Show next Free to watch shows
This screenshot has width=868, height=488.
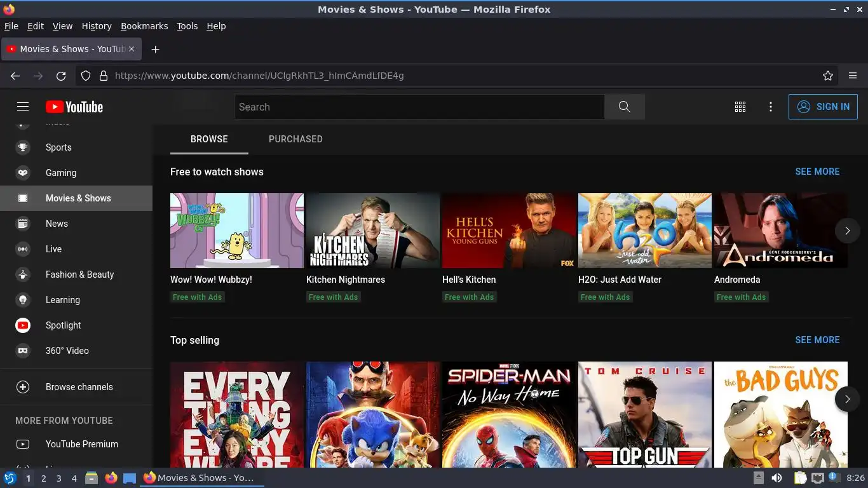tap(847, 231)
